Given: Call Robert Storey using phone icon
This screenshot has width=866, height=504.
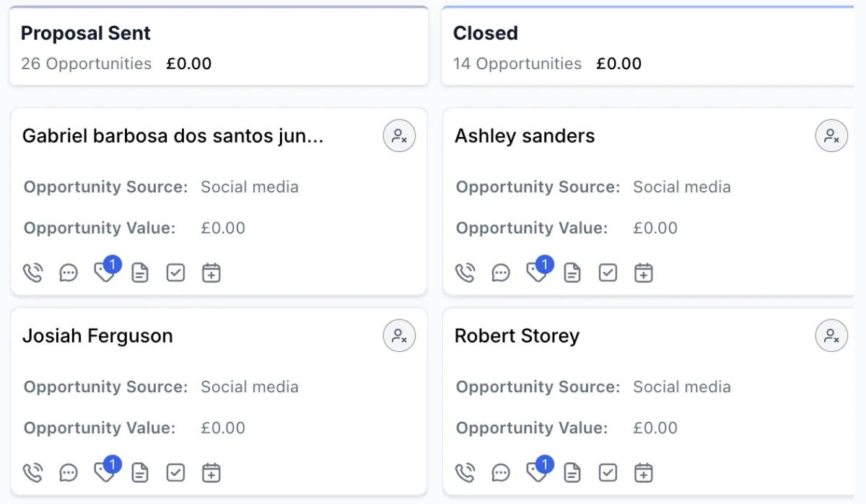Looking at the screenshot, I should pos(465,473).
